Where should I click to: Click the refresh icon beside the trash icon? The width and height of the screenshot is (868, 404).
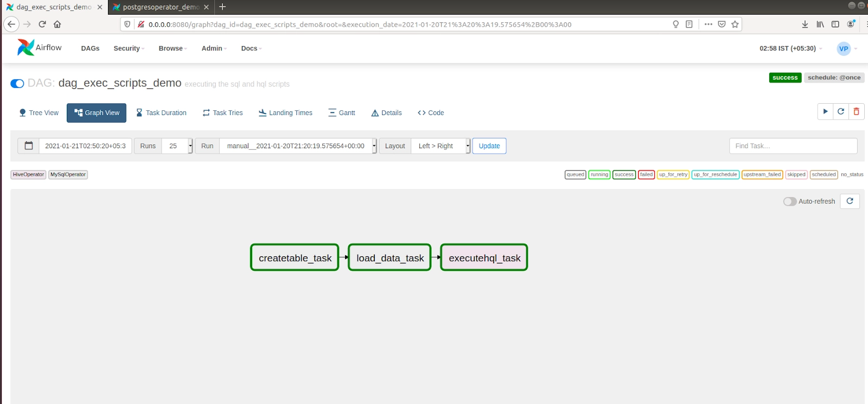pyautogui.click(x=841, y=111)
